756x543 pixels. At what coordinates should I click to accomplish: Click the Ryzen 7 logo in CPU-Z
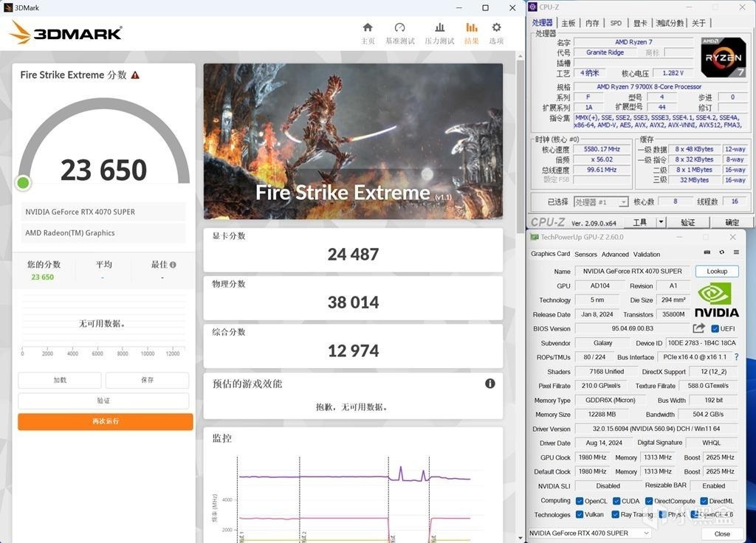tap(724, 58)
